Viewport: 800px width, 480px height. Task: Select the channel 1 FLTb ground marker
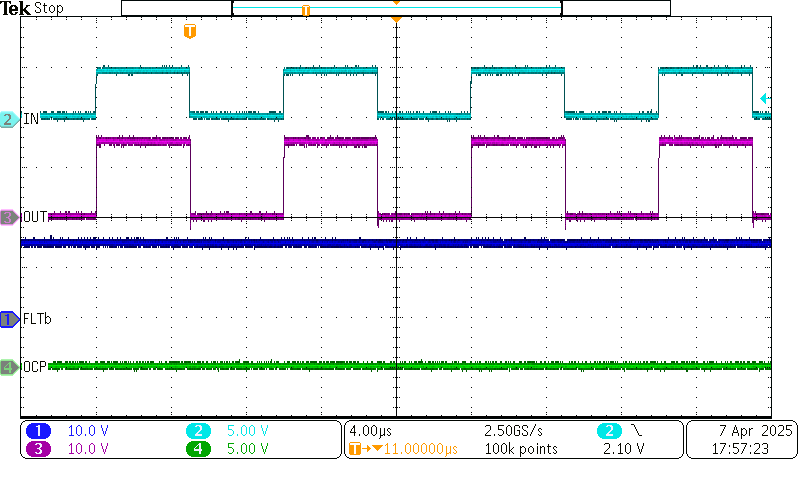(9, 319)
